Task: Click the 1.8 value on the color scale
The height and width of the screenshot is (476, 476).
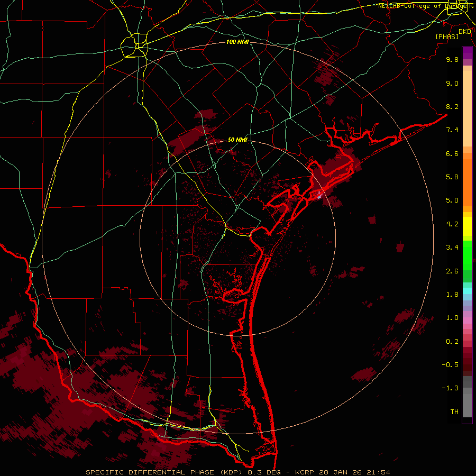Action: (452, 295)
